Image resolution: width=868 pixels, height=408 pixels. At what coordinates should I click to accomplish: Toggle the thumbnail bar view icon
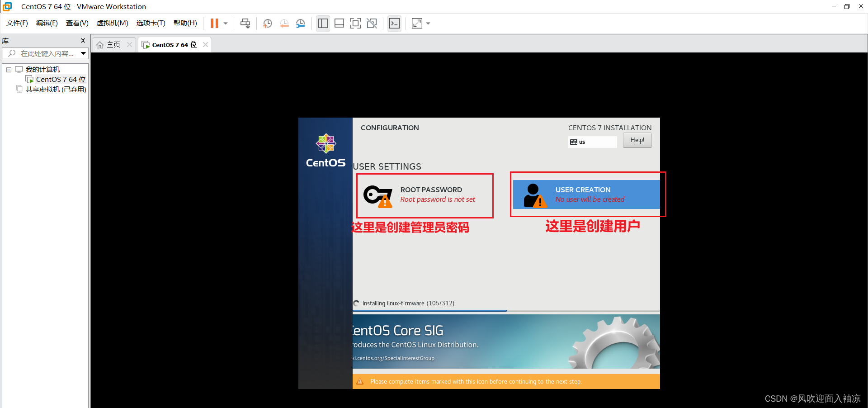tap(339, 24)
